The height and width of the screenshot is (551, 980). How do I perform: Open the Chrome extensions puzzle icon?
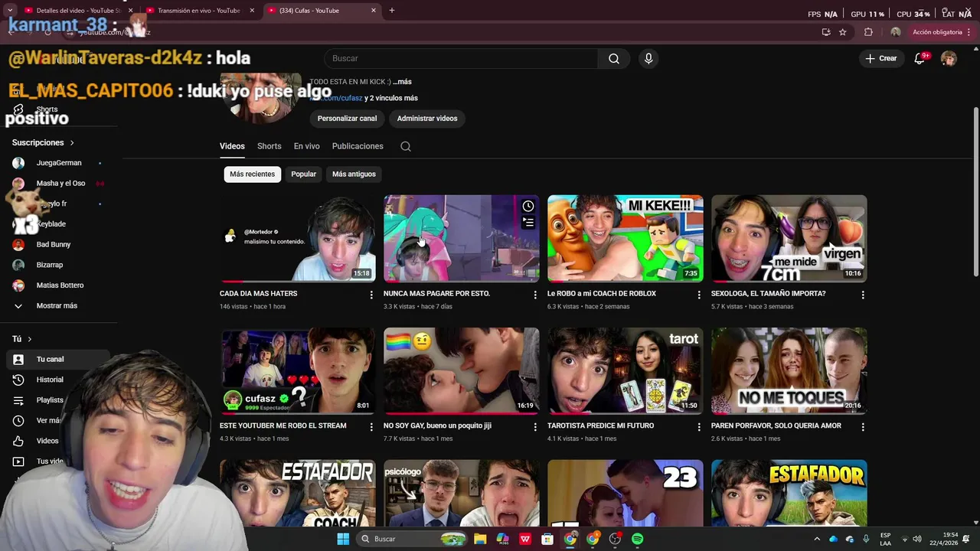868,32
